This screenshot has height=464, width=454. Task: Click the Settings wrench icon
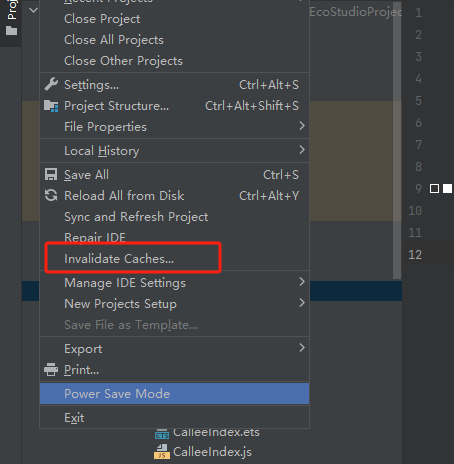pyautogui.click(x=51, y=85)
